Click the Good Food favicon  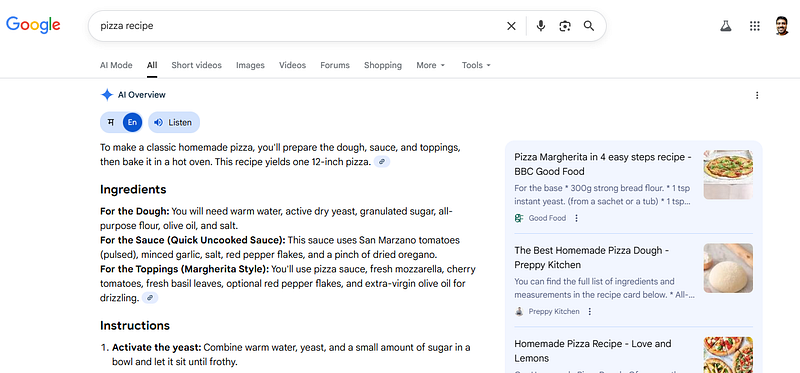coord(519,218)
